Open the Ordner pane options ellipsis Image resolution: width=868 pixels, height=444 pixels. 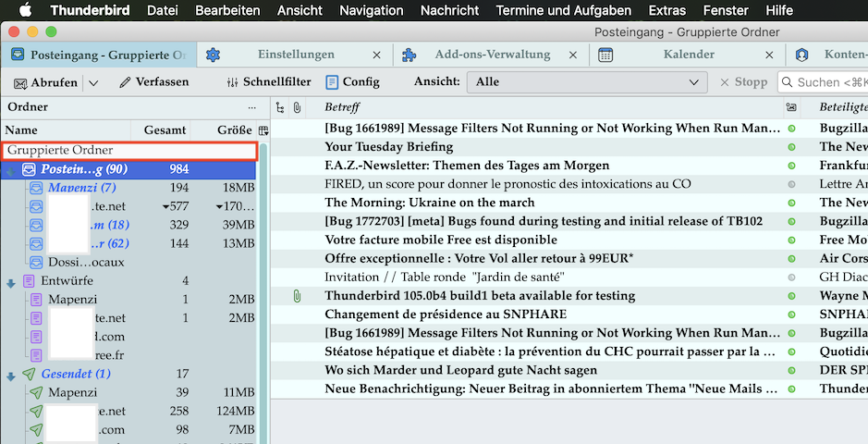pyautogui.click(x=251, y=107)
